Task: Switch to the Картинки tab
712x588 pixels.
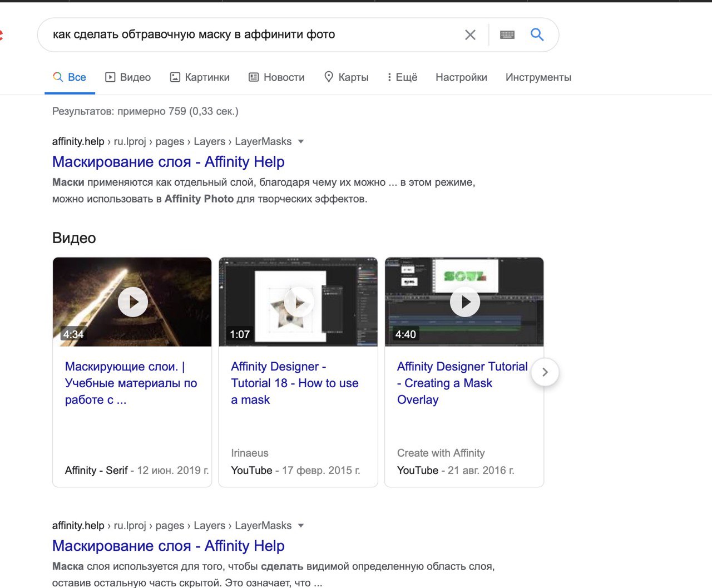Action: coord(200,77)
